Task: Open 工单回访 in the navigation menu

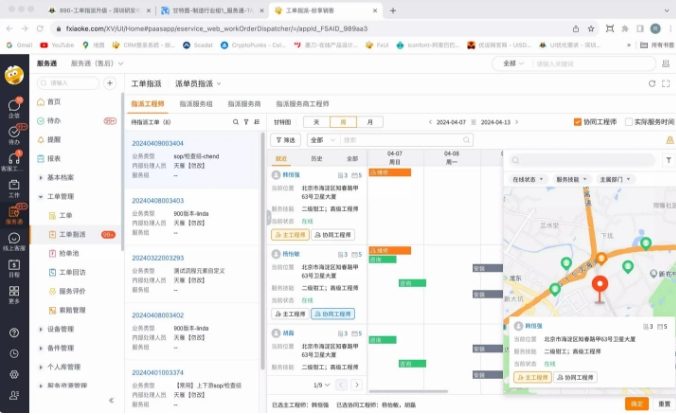Action: pos(72,272)
